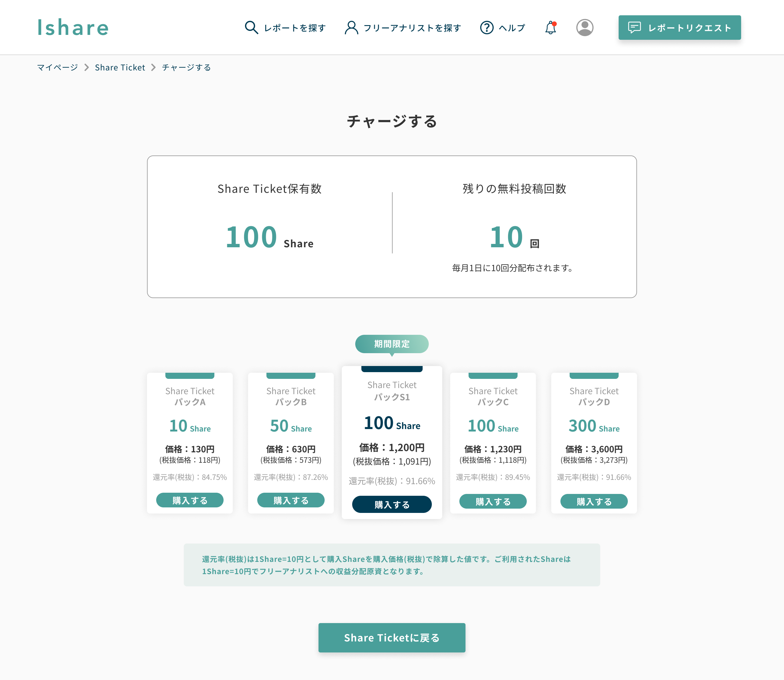Purchase Share Ticket パックA with 購入する
The image size is (784, 680).
(190, 500)
